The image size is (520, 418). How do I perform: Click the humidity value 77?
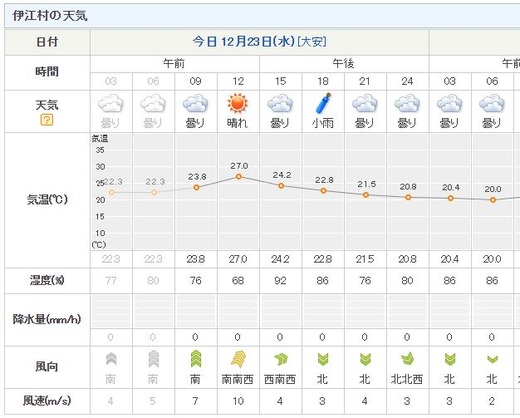[x=111, y=281]
